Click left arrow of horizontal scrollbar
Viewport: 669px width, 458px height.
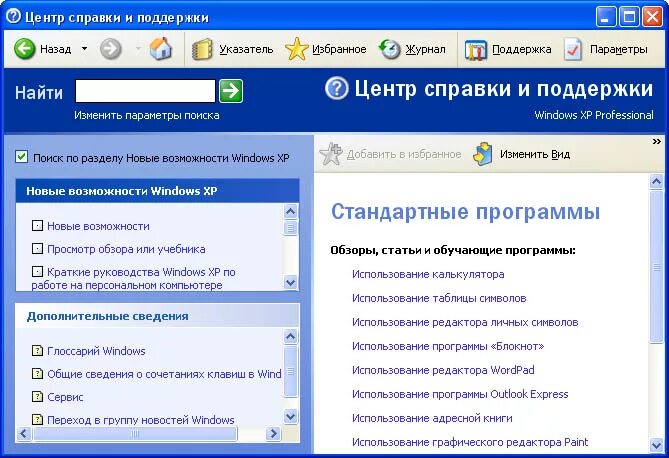(x=23, y=434)
